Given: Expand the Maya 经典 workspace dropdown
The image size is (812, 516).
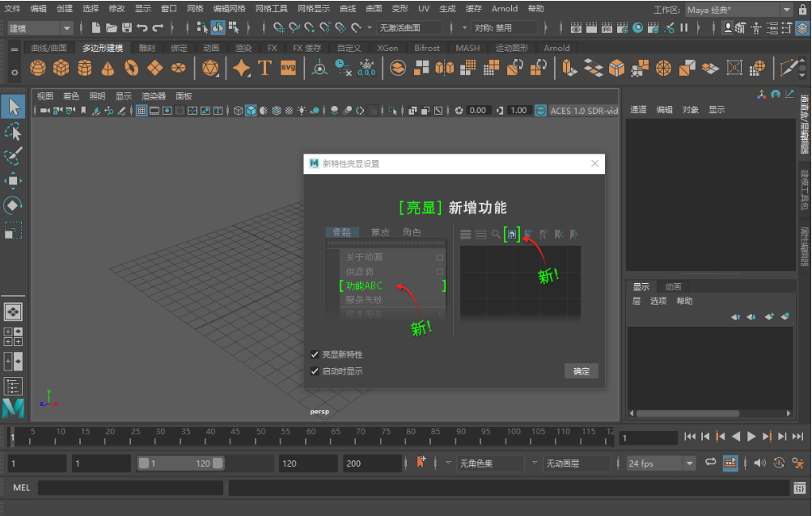Looking at the screenshot, I should tap(738, 10).
